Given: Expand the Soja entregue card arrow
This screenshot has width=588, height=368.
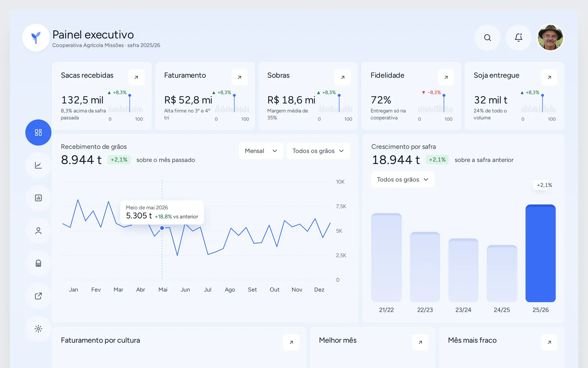Looking at the screenshot, I should pyautogui.click(x=549, y=77).
